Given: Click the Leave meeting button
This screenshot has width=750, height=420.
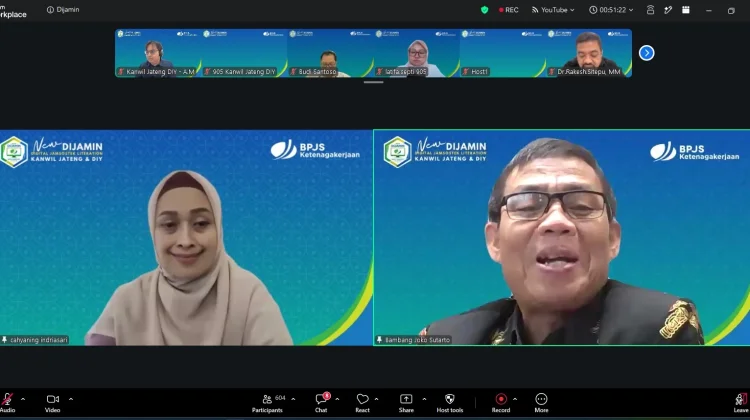Looking at the screenshot, I should point(741,403).
